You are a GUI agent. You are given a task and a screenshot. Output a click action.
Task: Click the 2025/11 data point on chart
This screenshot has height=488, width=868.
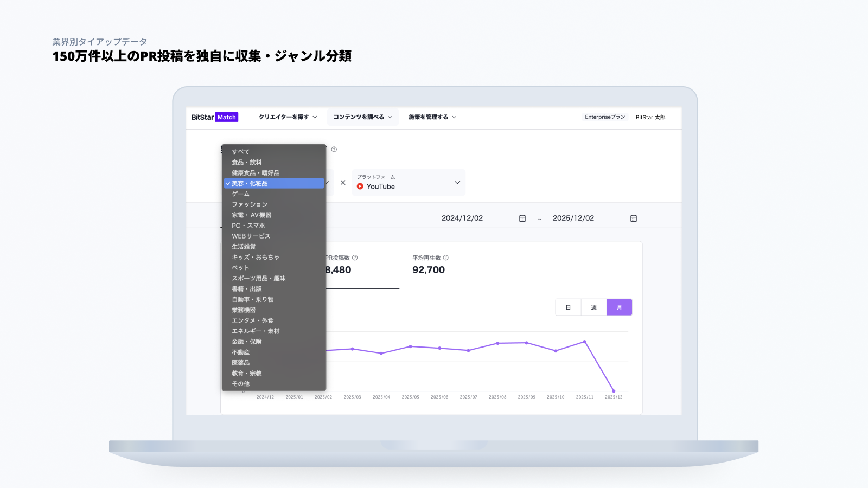click(x=584, y=342)
